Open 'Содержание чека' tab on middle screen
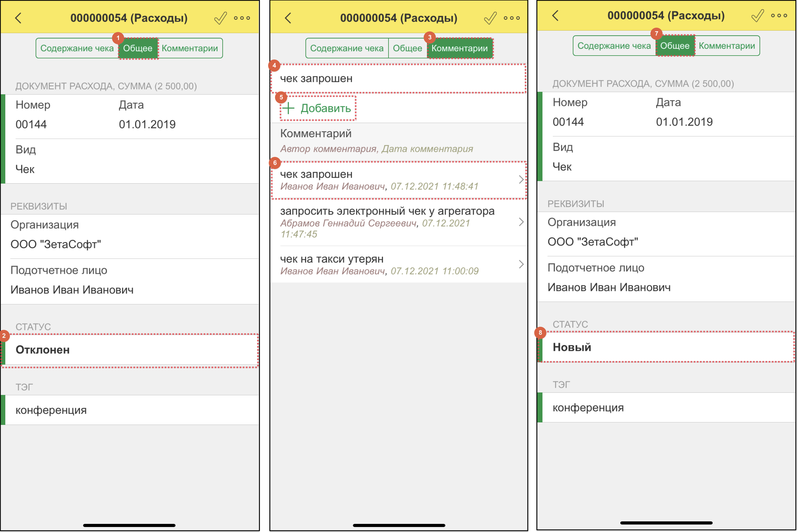This screenshot has width=797, height=532. pyautogui.click(x=347, y=48)
